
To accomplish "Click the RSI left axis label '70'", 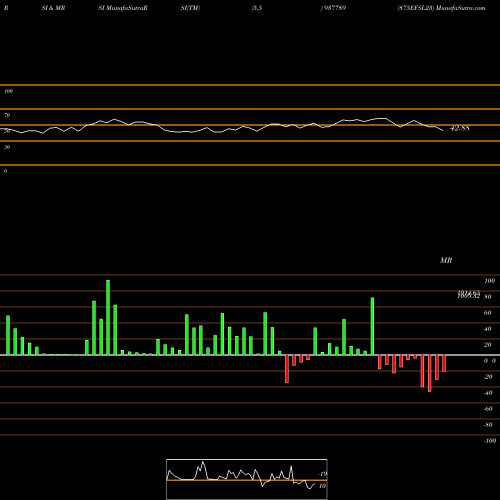I will point(7,115).
